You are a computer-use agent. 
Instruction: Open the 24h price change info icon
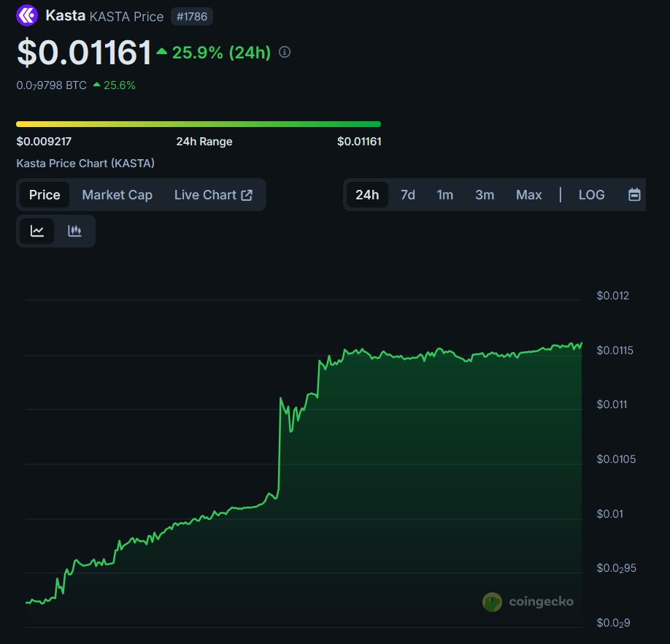click(285, 52)
